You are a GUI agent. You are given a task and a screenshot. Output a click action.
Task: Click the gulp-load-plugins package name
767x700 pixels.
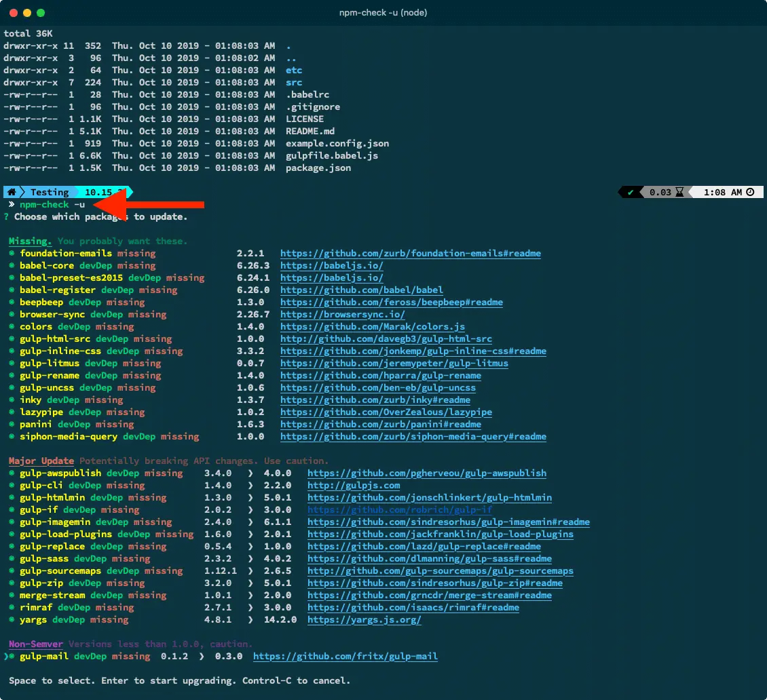[x=66, y=534]
